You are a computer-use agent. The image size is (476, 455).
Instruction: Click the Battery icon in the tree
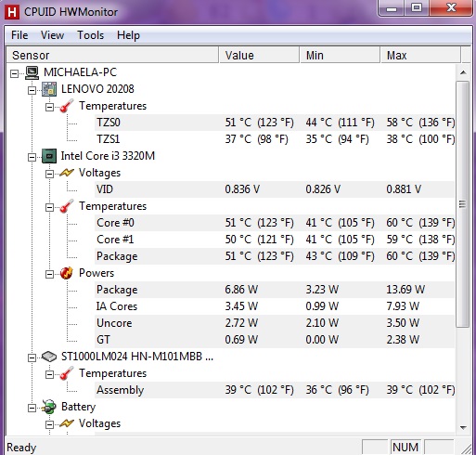pos(49,407)
